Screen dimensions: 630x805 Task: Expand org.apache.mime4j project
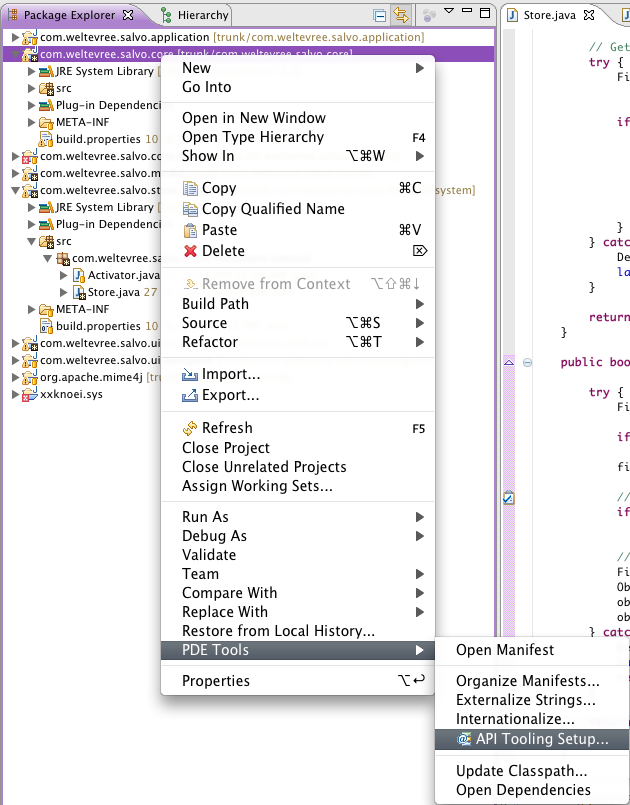pos(15,377)
